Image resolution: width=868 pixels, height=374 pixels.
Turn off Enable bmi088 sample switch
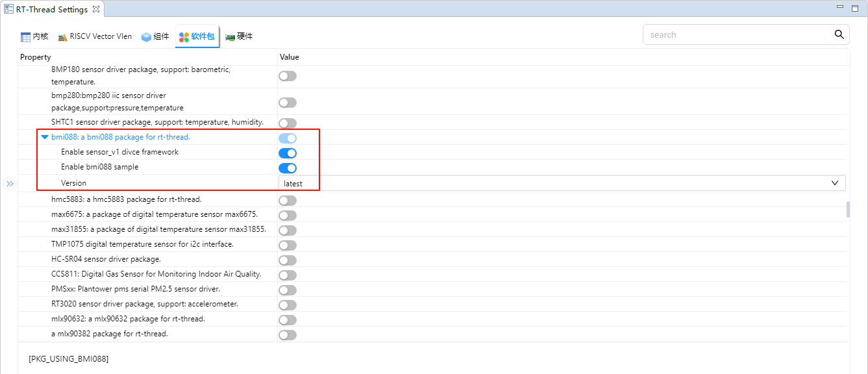pyautogui.click(x=288, y=168)
